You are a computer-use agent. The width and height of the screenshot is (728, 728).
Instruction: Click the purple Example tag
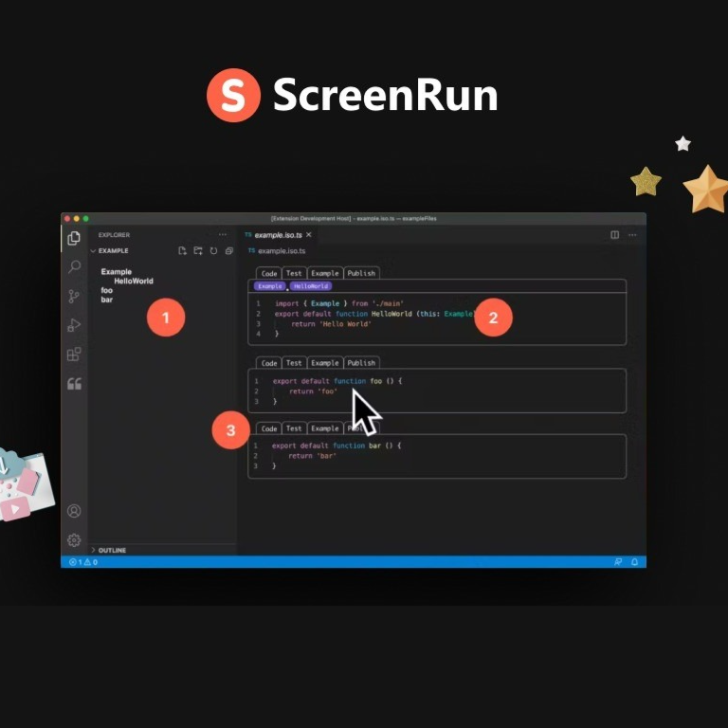click(x=270, y=286)
